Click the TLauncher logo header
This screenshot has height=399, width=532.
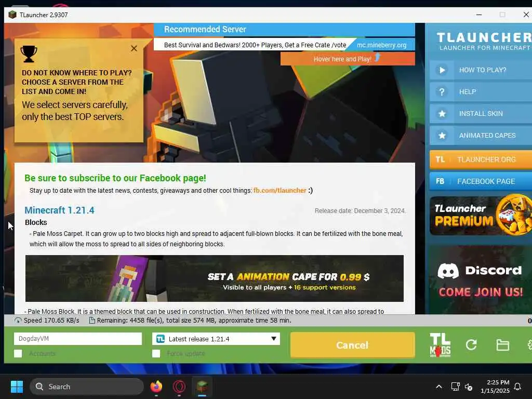click(484, 41)
